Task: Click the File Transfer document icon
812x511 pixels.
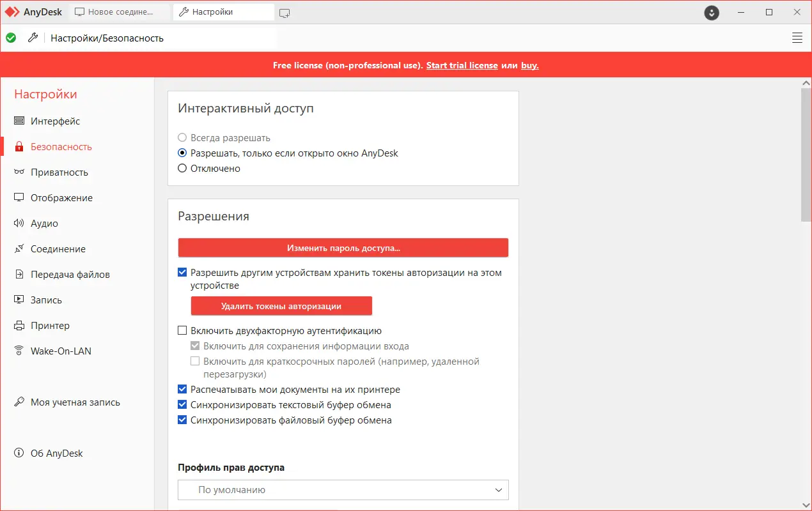Action: (x=19, y=274)
